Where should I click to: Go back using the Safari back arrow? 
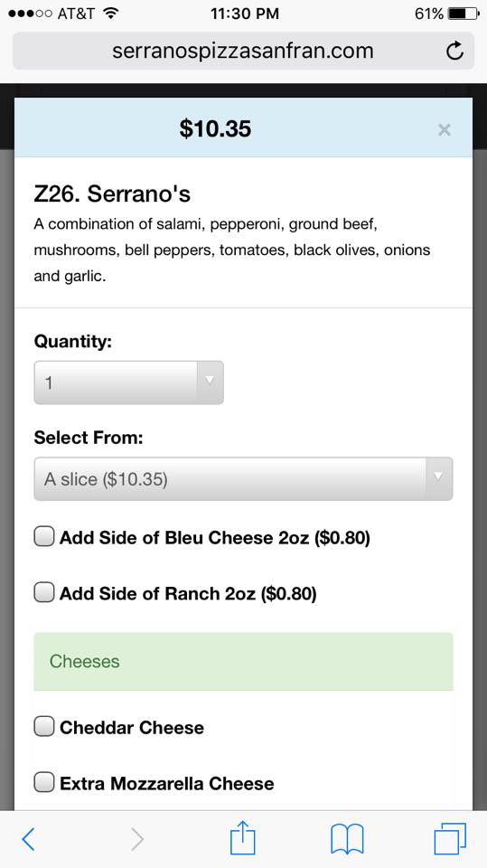(28, 839)
